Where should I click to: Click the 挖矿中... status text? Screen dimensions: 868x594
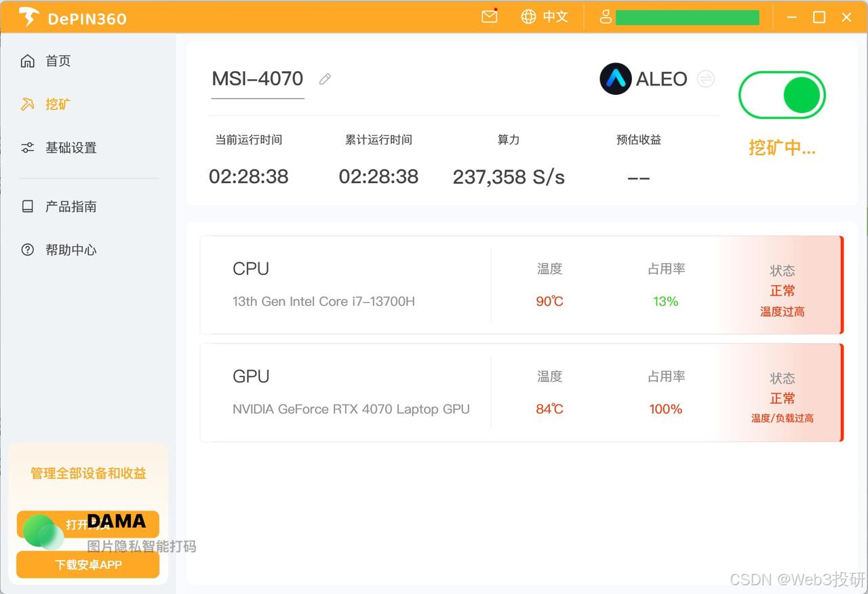[x=782, y=148]
